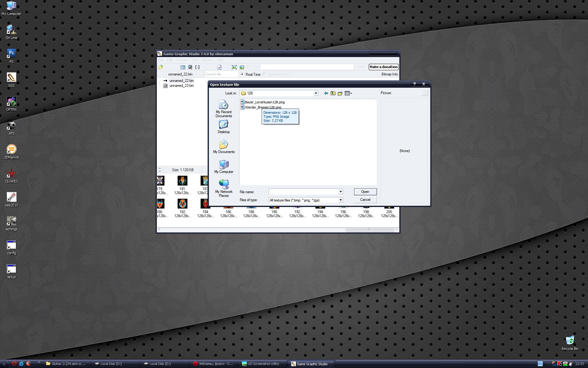
Task: Select the Deferred Mode radio button
Action: 264,75
